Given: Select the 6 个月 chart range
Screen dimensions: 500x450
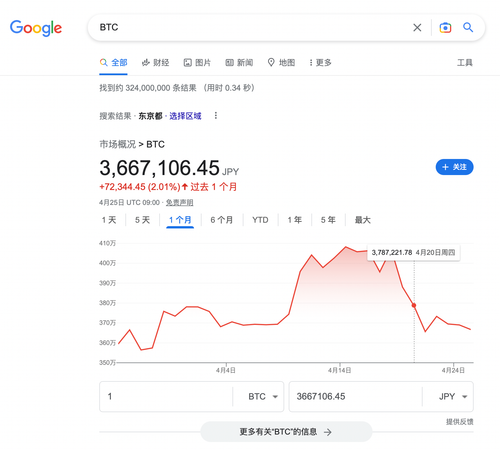Looking at the screenshot, I should pyautogui.click(x=222, y=220).
